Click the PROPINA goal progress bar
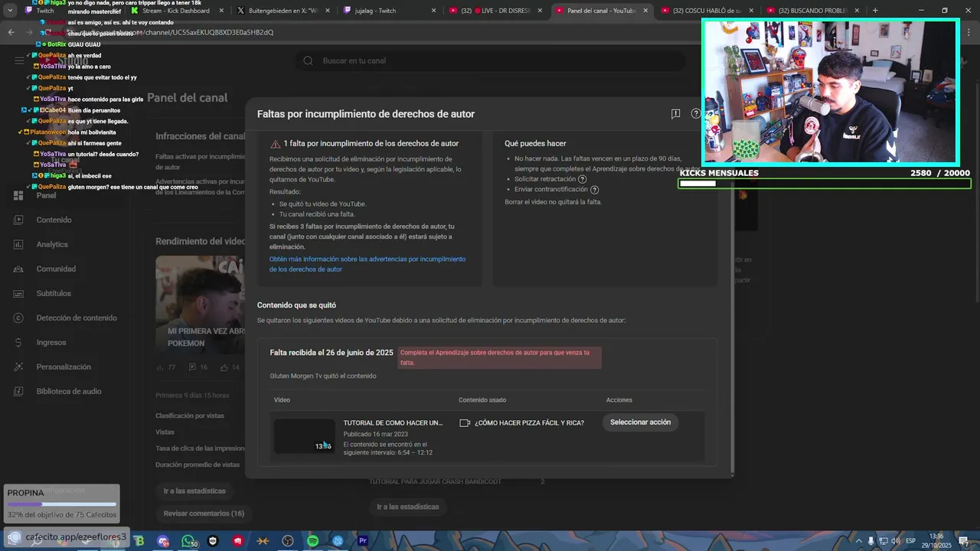This screenshot has width=980, height=551. pos(62,504)
